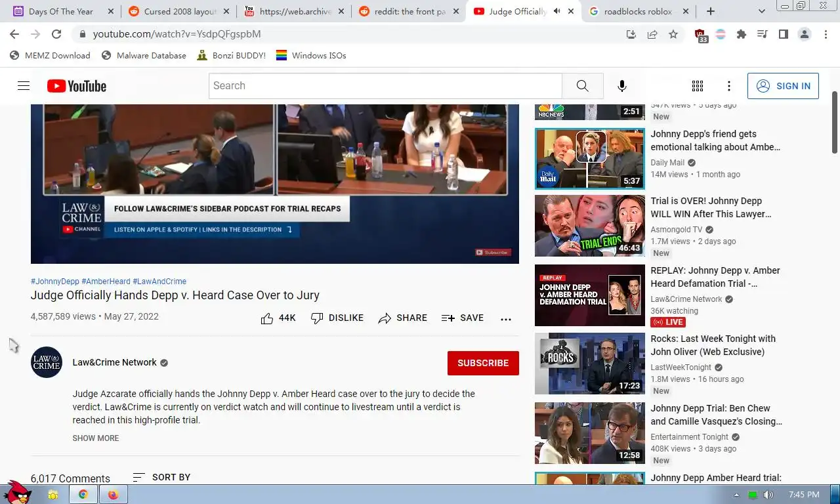This screenshot has height=504, width=840.
Task: Open a new browser tab
Action: [710, 11]
